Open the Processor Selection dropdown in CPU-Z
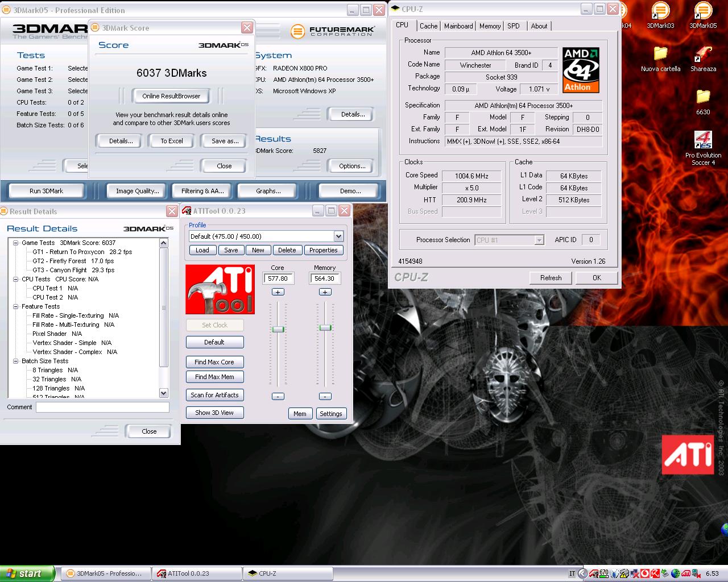 click(539, 240)
